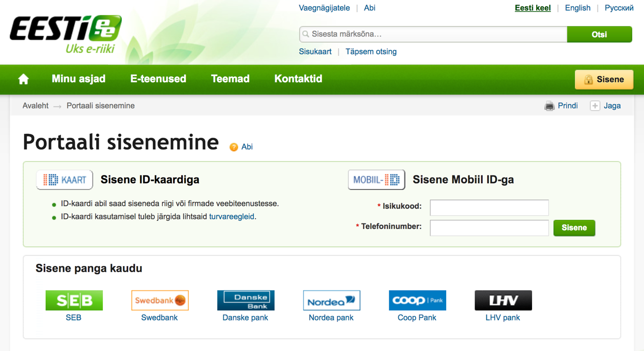Click the orange question mark help icon
Viewport: 644px width, 351px height.
[x=233, y=147]
